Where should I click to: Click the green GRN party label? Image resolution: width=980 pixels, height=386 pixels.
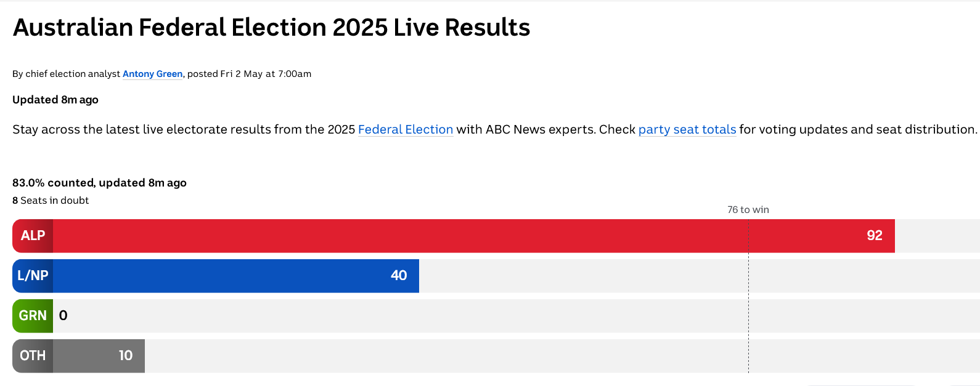pos(33,316)
